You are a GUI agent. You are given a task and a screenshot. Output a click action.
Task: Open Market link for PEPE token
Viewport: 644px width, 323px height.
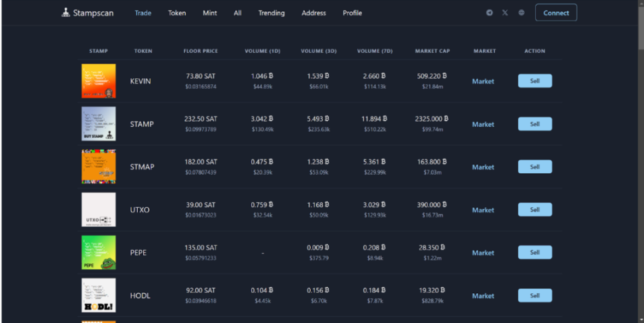[x=483, y=253]
